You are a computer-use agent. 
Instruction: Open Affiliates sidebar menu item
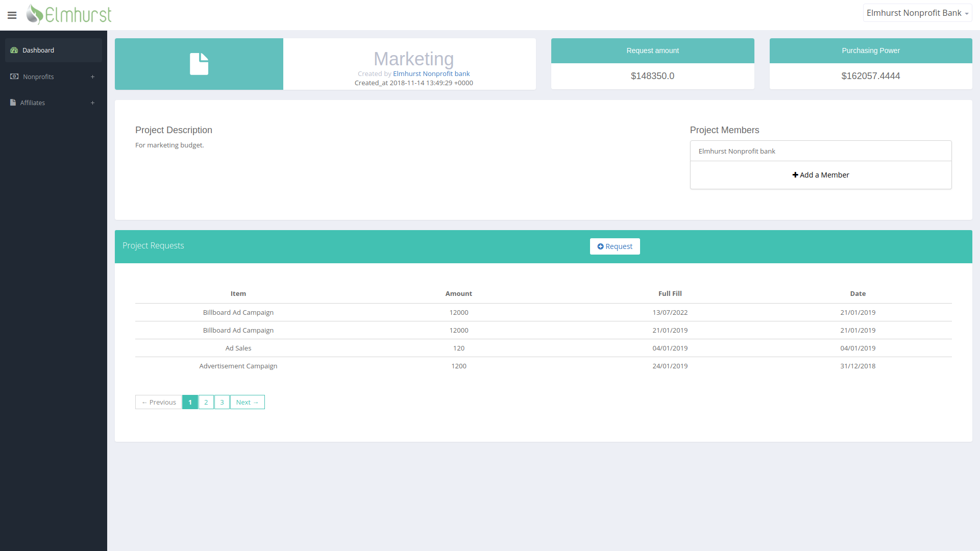point(54,103)
